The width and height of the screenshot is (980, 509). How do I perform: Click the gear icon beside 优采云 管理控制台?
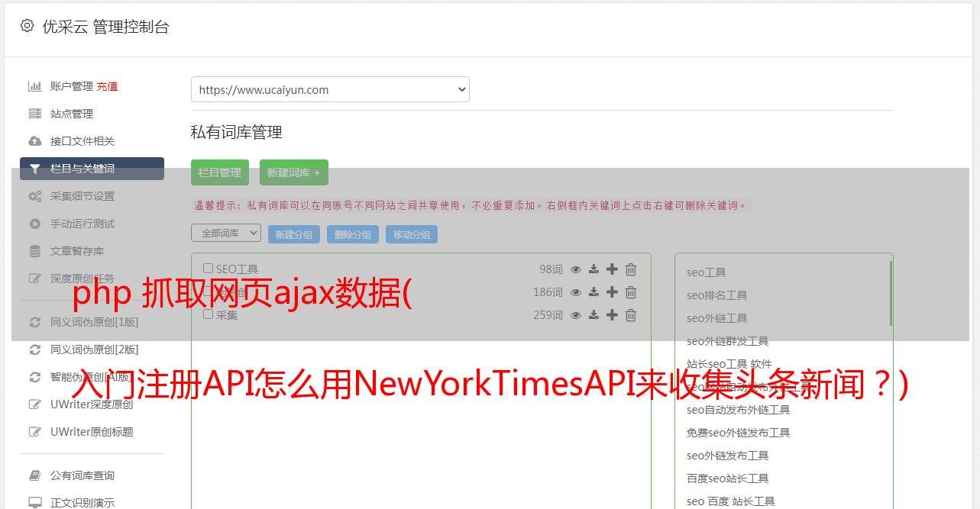point(27,26)
